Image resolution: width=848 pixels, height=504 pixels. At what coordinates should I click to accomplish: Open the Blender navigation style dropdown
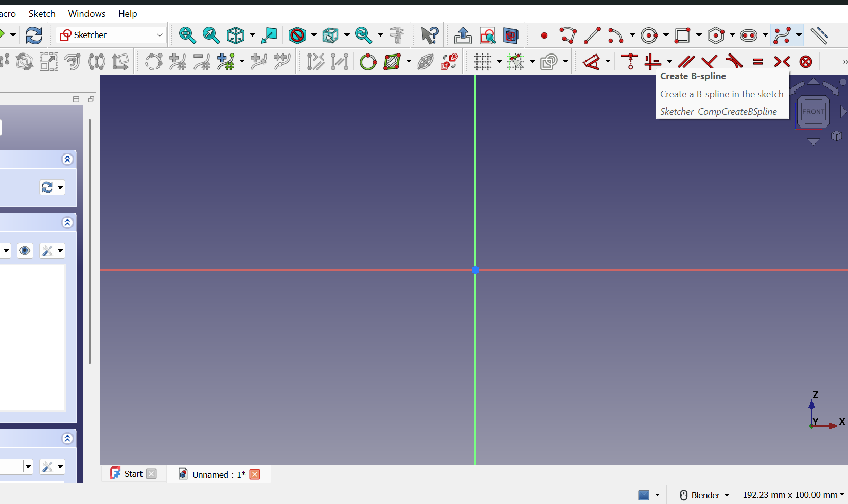click(705, 495)
